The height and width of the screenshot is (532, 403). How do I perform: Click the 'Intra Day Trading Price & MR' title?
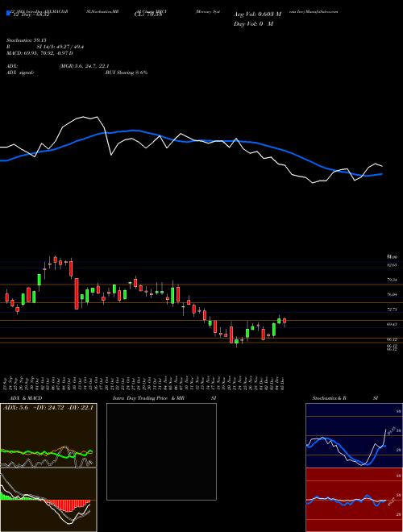[149, 398]
